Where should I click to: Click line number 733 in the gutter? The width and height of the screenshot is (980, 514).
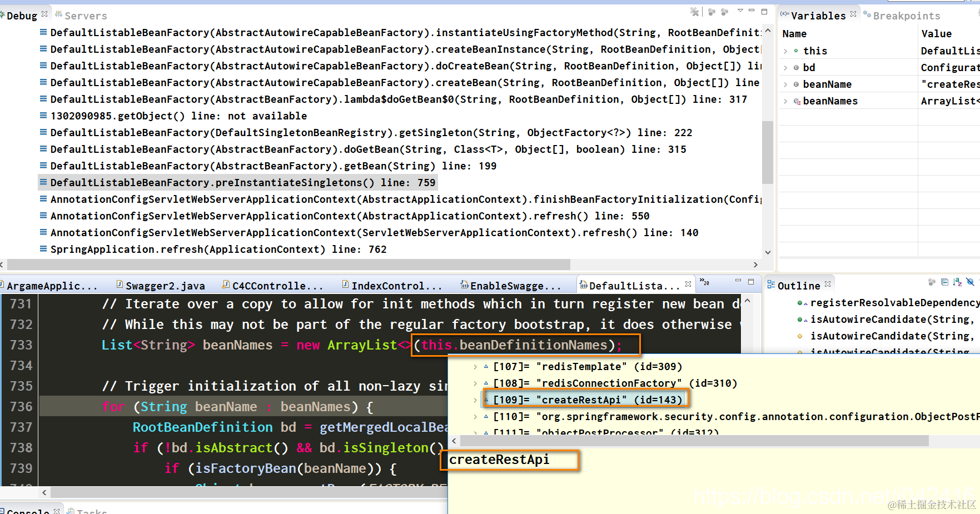coord(21,345)
